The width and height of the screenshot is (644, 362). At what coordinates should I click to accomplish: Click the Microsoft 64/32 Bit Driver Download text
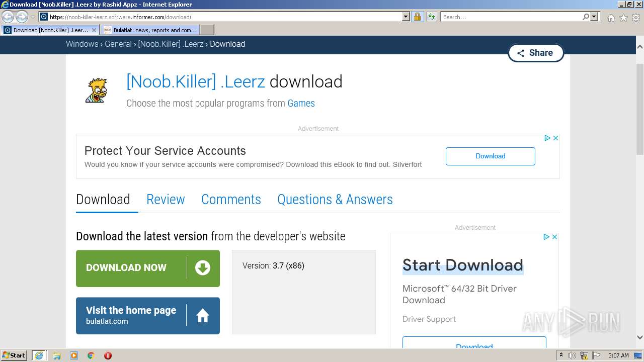[x=459, y=294]
